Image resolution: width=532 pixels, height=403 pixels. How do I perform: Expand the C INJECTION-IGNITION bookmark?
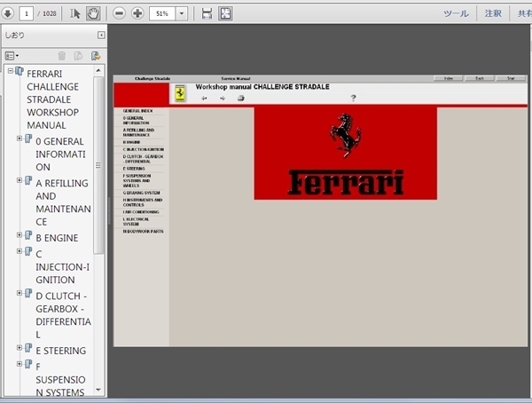[x=20, y=251]
